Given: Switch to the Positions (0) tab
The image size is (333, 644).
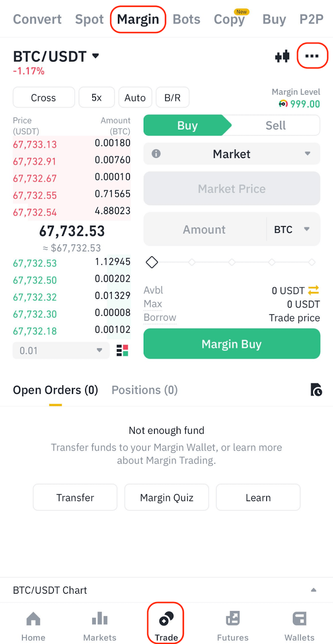Looking at the screenshot, I should click(x=144, y=390).
